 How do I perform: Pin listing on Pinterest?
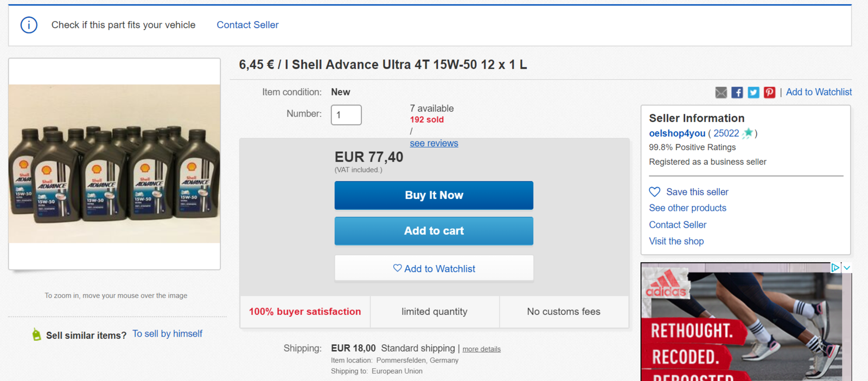tap(769, 93)
